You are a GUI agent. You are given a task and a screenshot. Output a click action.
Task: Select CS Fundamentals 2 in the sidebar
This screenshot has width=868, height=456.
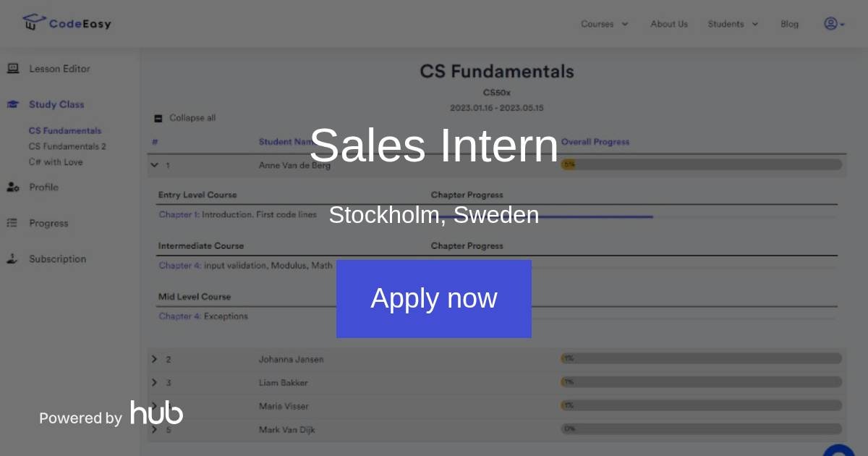point(67,146)
